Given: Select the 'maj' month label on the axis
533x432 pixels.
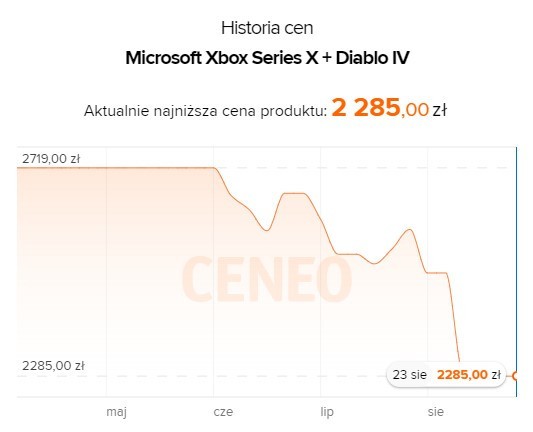Looking at the screenshot, I should (116, 412).
